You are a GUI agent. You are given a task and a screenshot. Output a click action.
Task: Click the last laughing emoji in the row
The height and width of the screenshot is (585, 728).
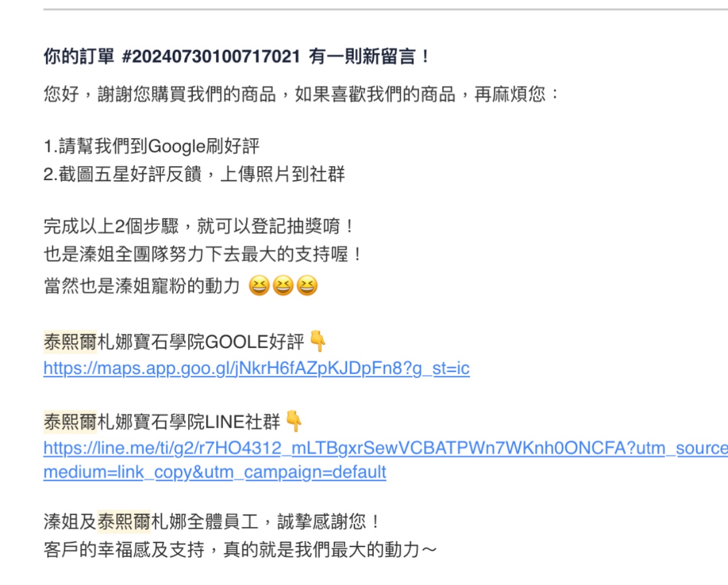click(x=307, y=285)
